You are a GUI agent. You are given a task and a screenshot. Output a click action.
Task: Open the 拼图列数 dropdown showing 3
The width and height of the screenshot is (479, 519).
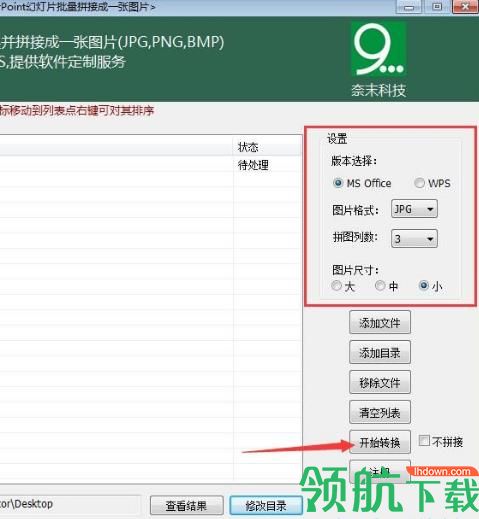414,239
